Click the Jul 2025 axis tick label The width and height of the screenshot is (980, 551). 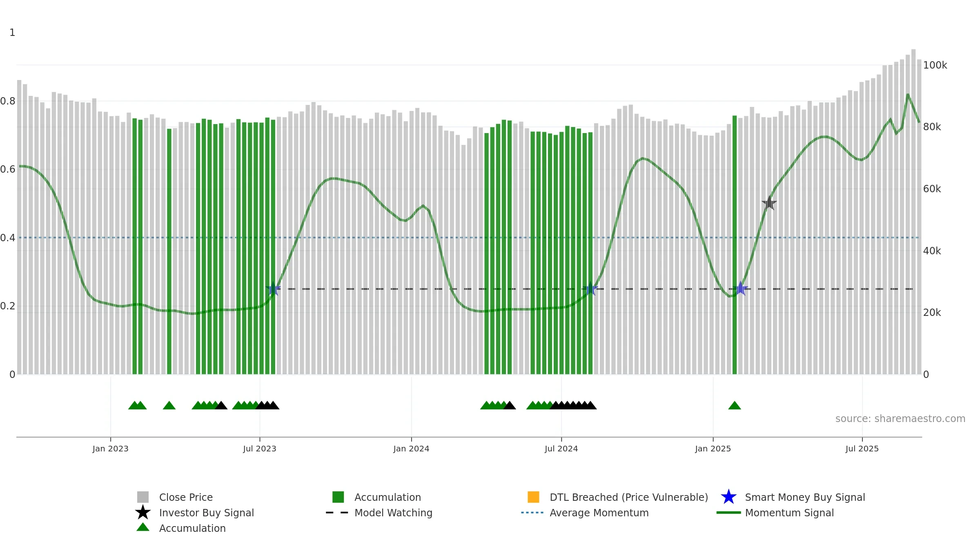(862, 449)
